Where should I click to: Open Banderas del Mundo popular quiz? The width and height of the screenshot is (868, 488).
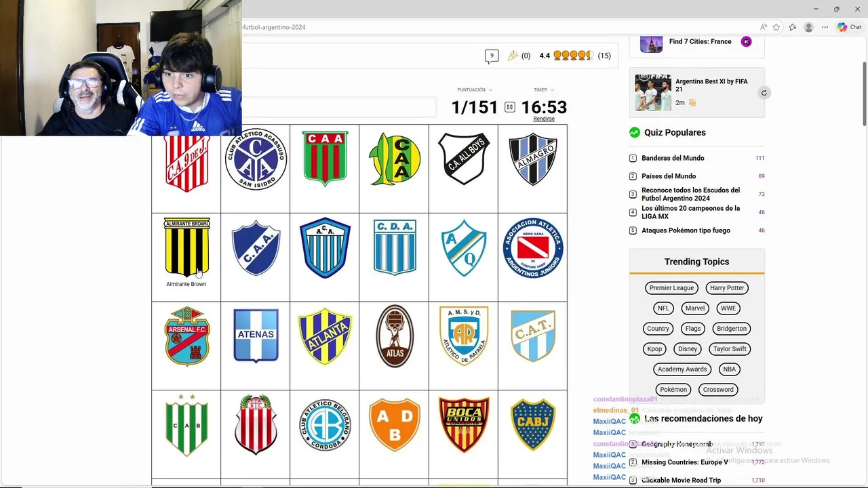pos(673,158)
